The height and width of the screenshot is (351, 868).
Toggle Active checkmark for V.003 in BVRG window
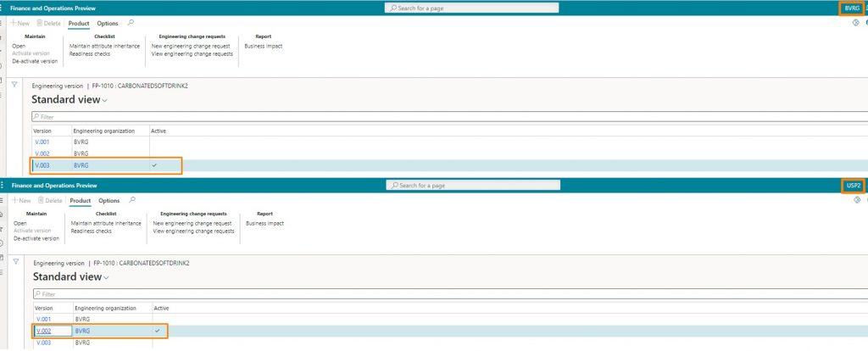154,165
